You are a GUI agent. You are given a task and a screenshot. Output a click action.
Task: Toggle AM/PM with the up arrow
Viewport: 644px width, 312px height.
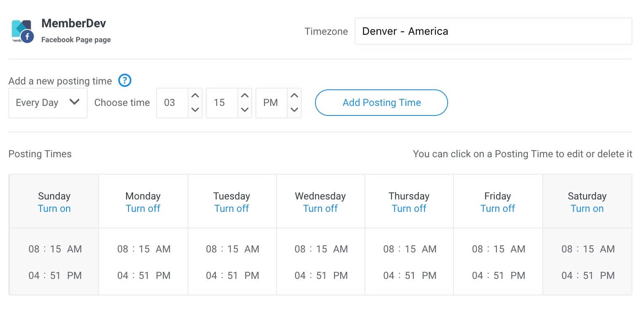294,96
